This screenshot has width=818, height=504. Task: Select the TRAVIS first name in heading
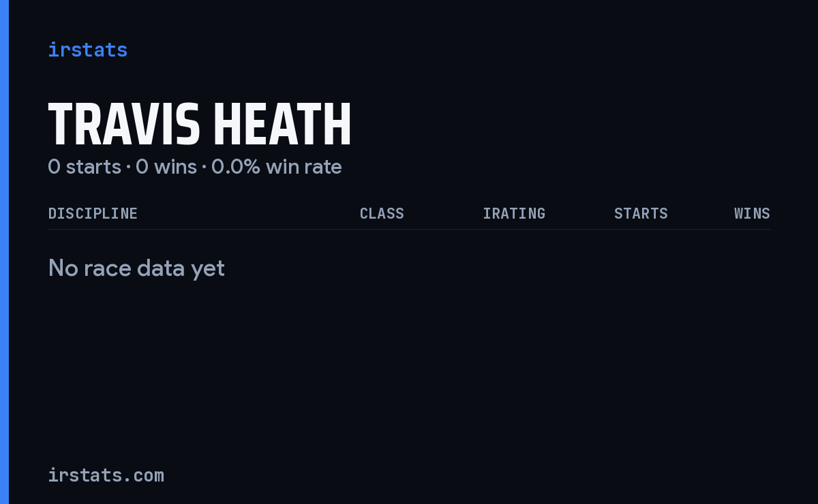[x=124, y=125]
